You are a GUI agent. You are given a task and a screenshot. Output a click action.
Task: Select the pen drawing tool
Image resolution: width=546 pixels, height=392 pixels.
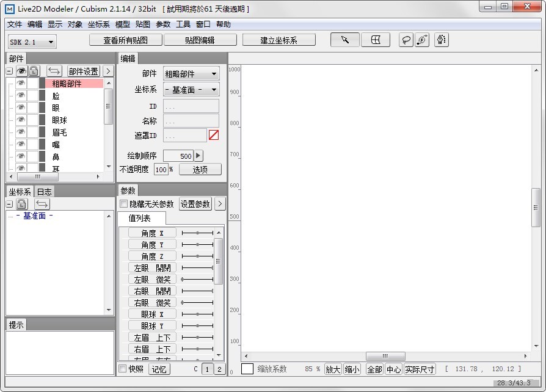442,39
